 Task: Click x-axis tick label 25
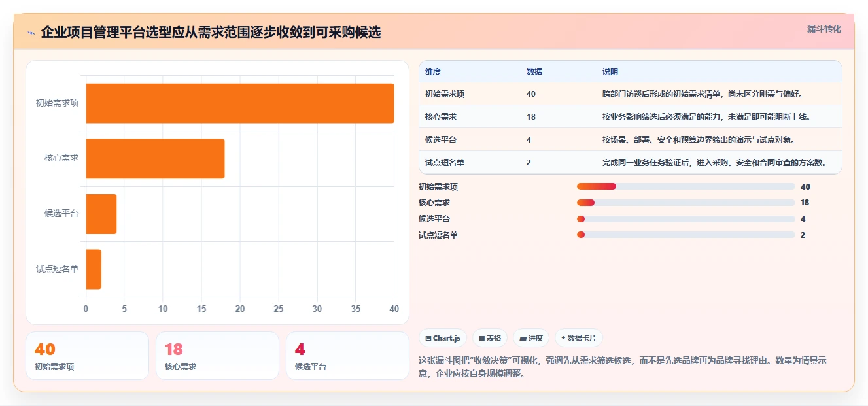(279, 309)
